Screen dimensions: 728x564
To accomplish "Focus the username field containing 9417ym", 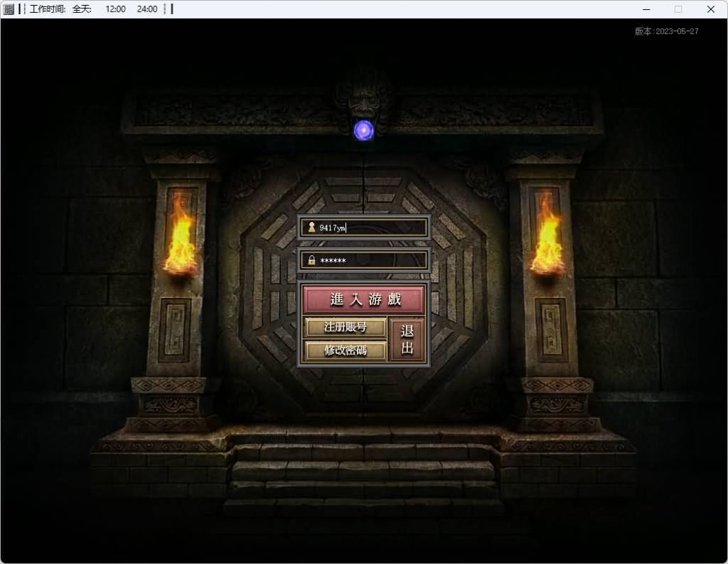I will click(x=371, y=228).
